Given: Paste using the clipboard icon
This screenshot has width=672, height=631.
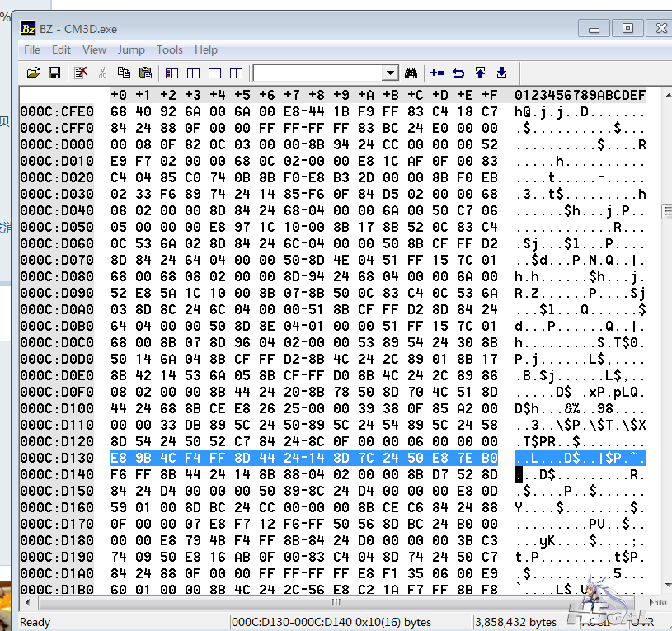Looking at the screenshot, I should (145, 73).
